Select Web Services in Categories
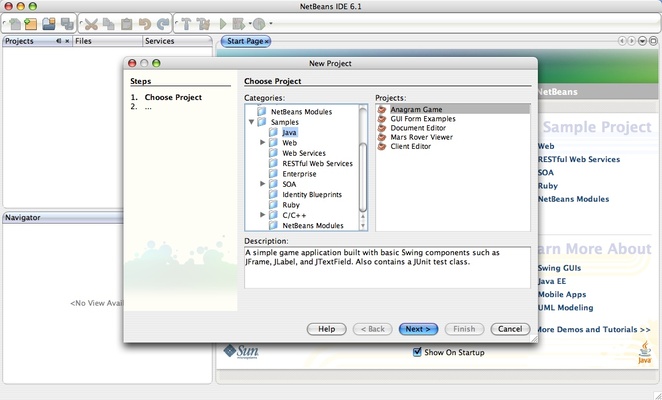The width and height of the screenshot is (662, 400). coord(304,153)
